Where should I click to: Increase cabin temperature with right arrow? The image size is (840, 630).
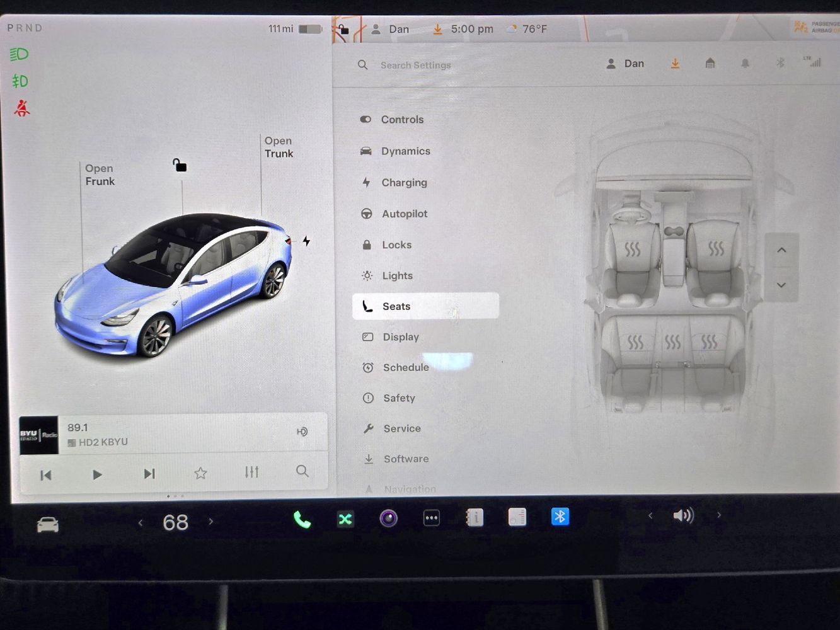pos(210,522)
